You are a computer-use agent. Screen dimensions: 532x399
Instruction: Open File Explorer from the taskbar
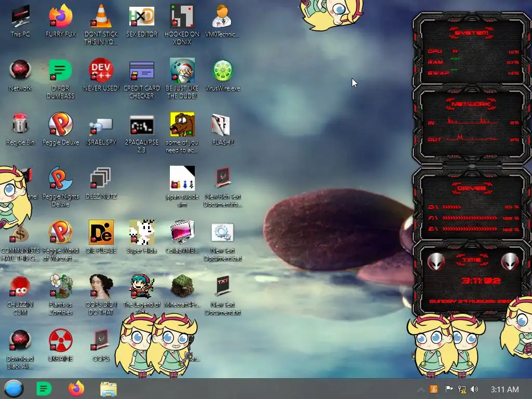[x=109, y=389]
